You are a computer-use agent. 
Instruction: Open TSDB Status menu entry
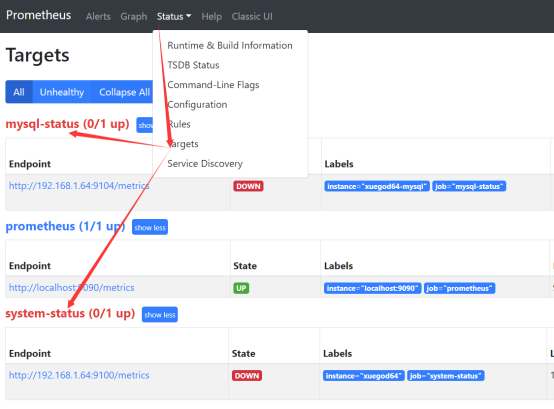[193, 65]
